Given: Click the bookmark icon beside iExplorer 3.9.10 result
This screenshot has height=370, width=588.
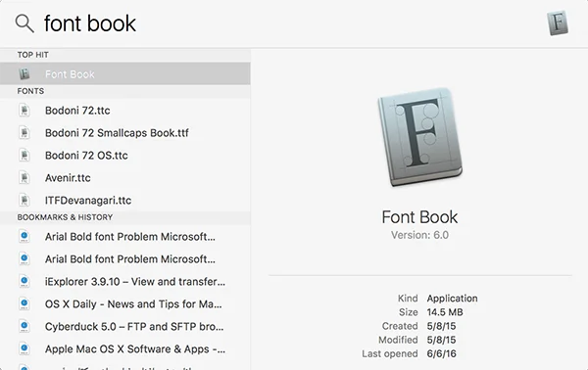Looking at the screenshot, I should tap(24, 282).
